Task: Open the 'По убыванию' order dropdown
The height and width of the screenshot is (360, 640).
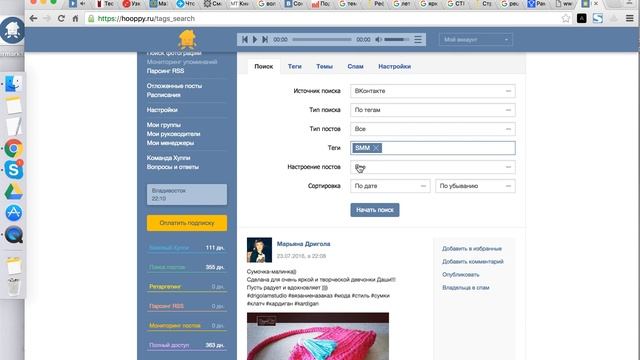Action: [x=475, y=186]
